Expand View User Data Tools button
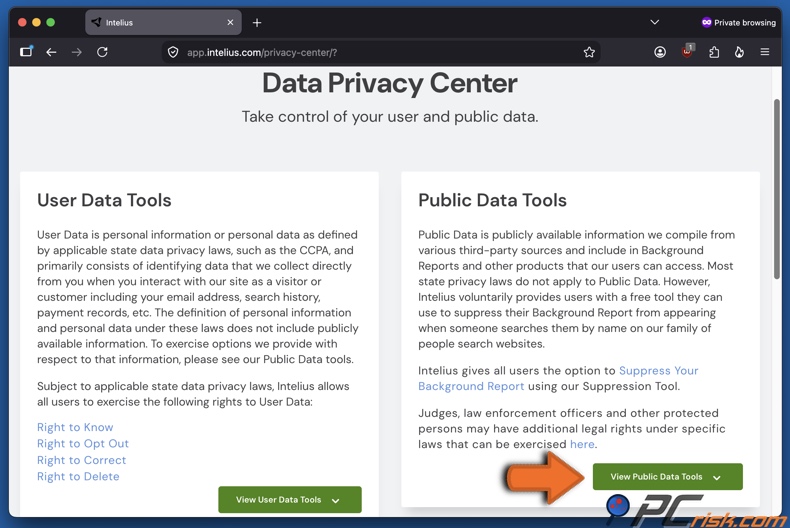 click(290, 500)
